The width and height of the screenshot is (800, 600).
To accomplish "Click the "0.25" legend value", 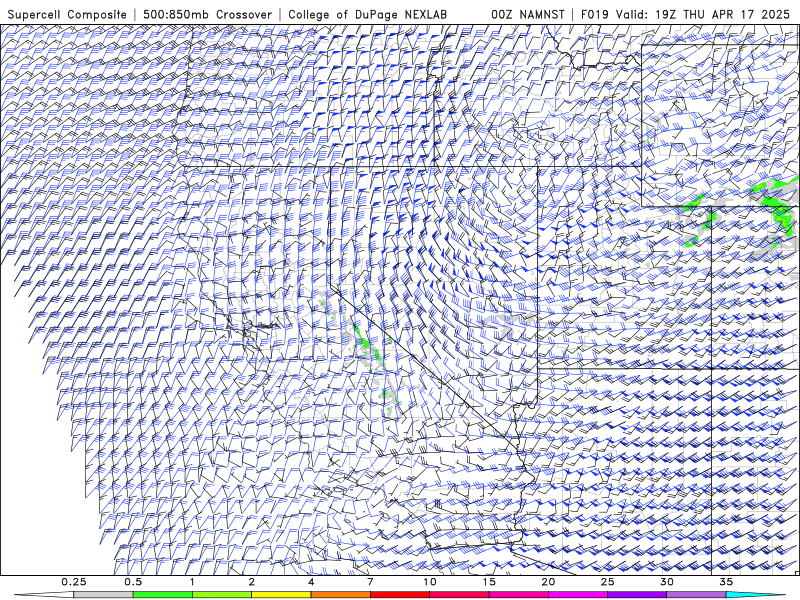I will tap(74, 582).
